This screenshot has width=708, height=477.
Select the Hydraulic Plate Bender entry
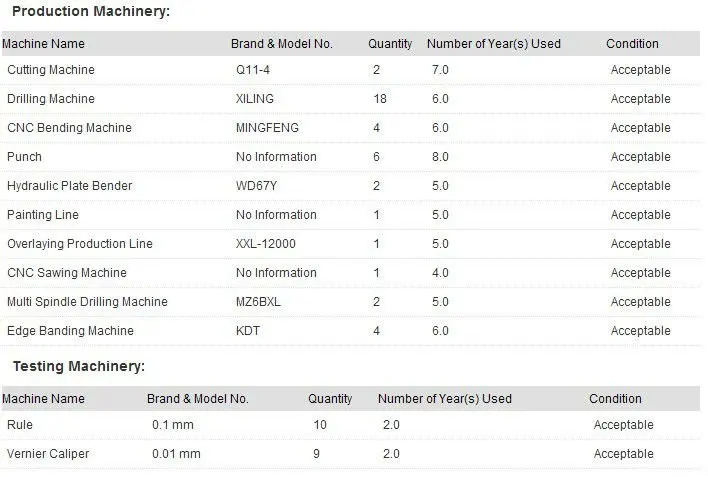tap(69, 186)
